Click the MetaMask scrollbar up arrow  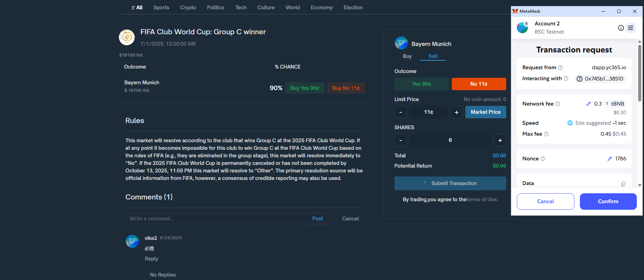pyautogui.click(x=640, y=41)
